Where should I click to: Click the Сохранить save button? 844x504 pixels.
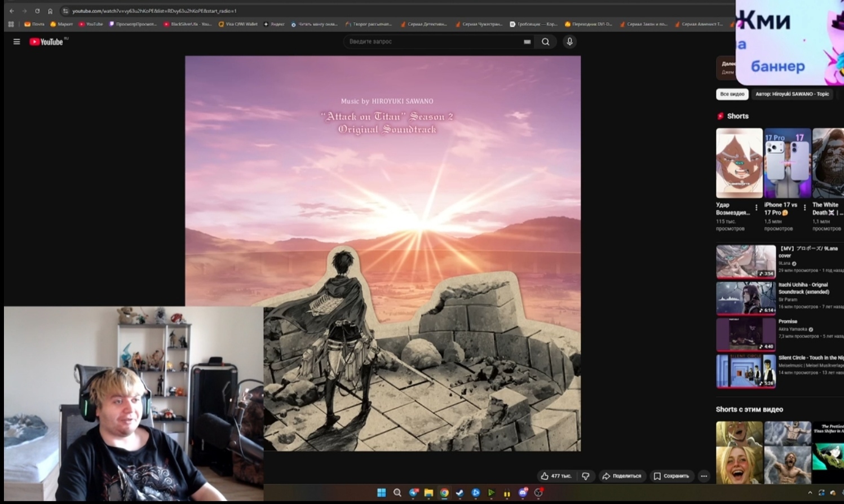tap(671, 476)
